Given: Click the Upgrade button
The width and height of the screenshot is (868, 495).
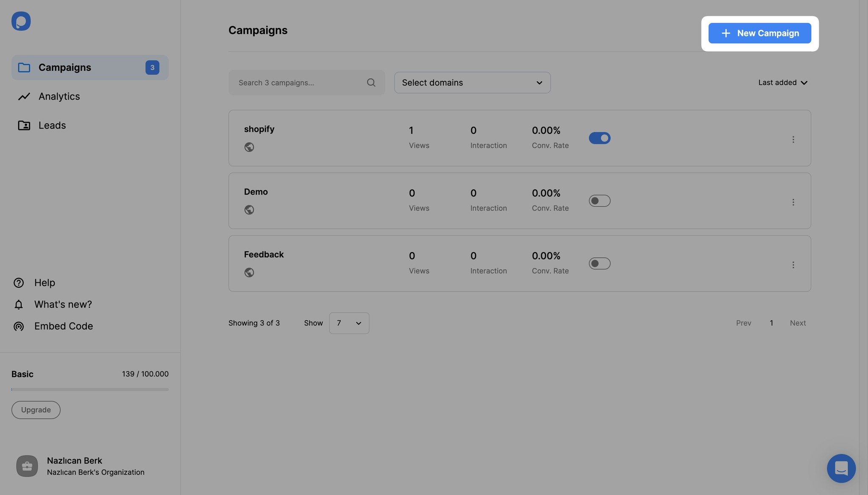Looking at the screenshot, I should coord(36,410).
